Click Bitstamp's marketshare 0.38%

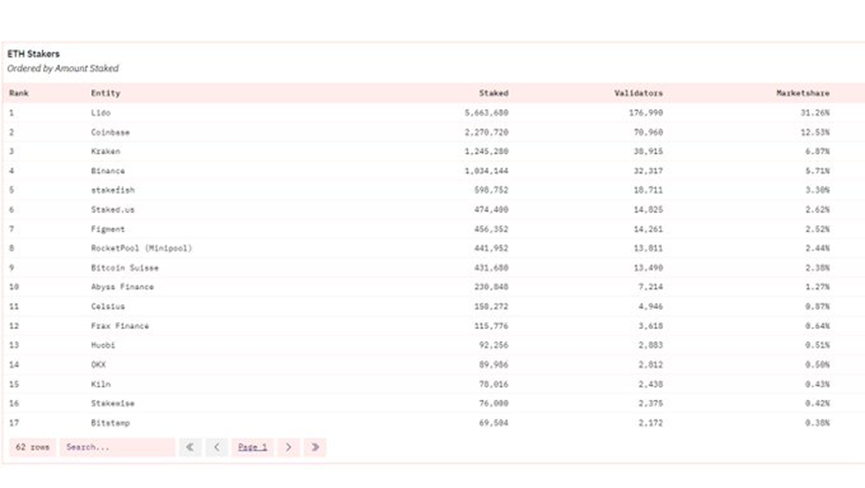[x=817, y=423]
